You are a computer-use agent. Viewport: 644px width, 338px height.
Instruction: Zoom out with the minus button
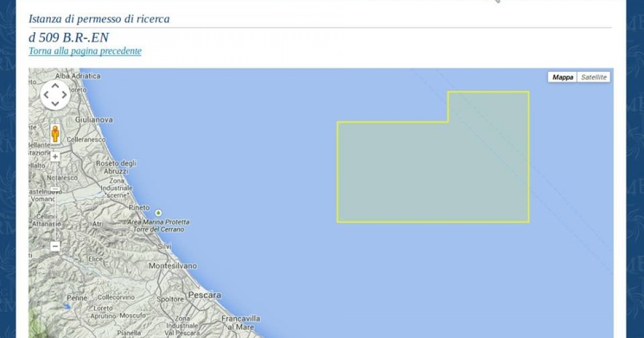55,246
